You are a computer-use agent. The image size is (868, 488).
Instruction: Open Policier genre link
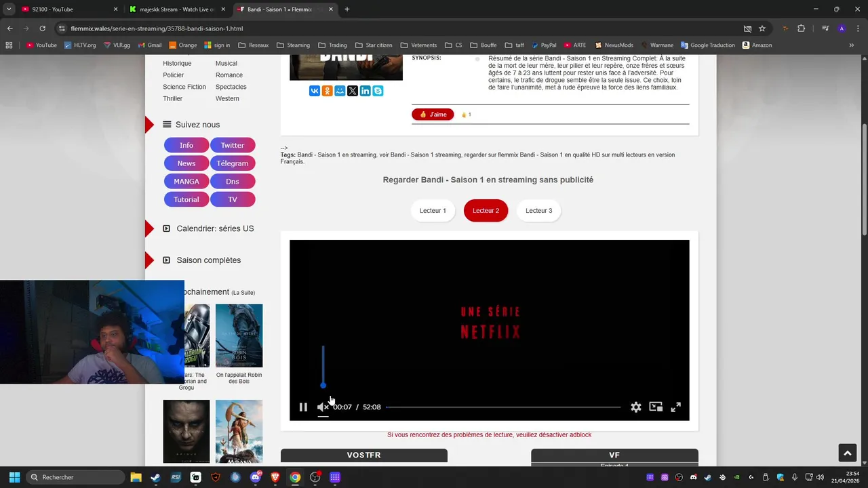173,75
